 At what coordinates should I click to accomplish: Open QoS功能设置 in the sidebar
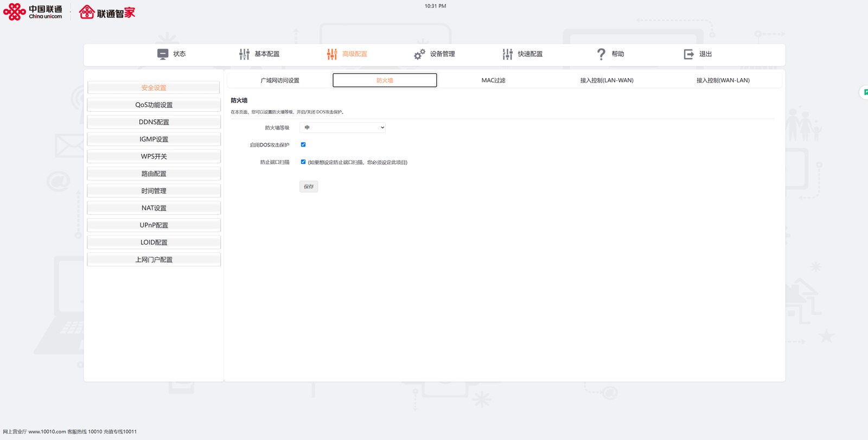click(x=154, y=105)
